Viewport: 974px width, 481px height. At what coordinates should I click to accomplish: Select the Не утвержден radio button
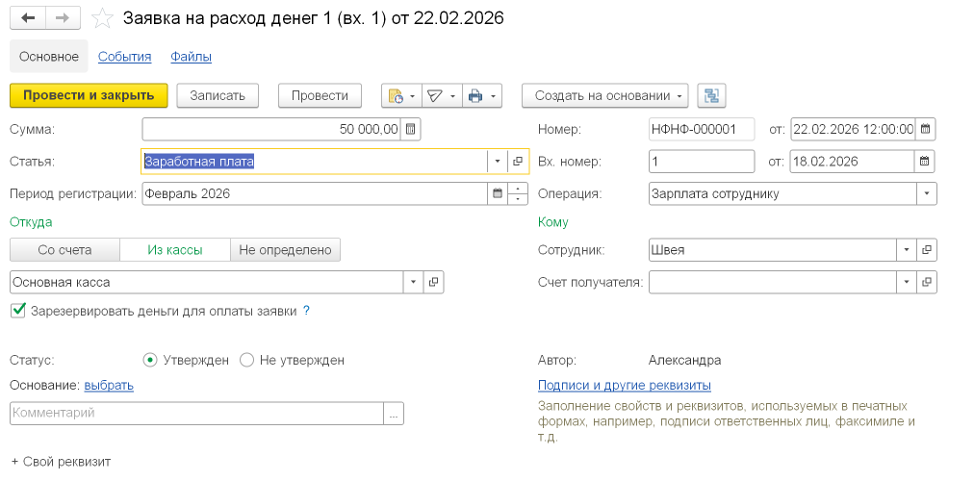[247, 360]
